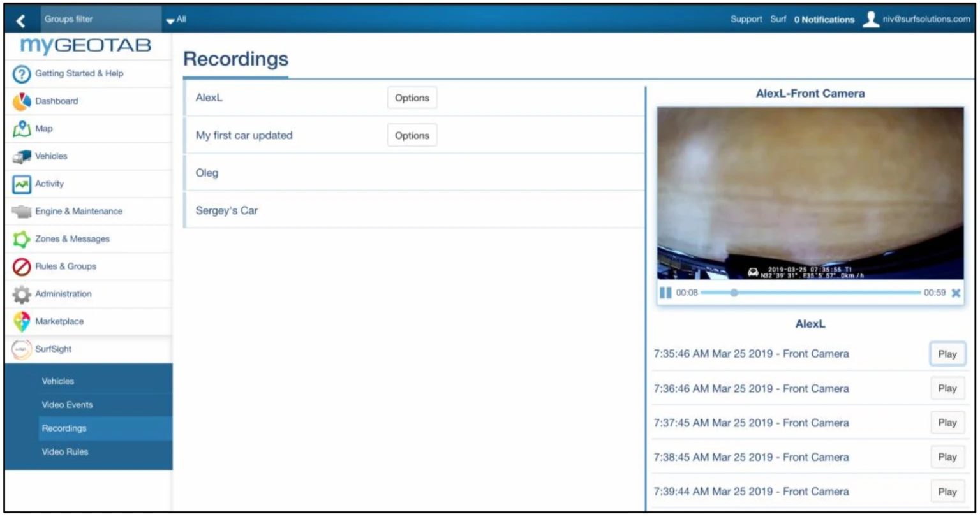Play the 7:37:45 AM recording

pos(947,423)
